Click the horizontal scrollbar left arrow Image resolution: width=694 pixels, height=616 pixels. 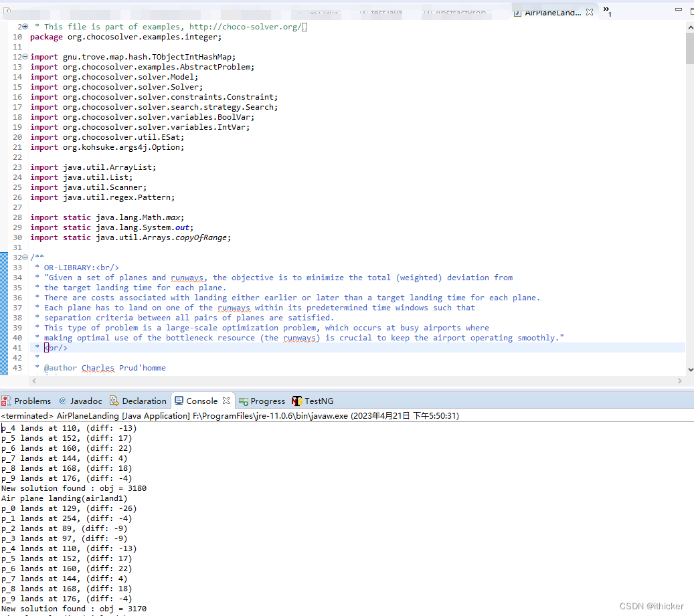(x=34, y=381)
